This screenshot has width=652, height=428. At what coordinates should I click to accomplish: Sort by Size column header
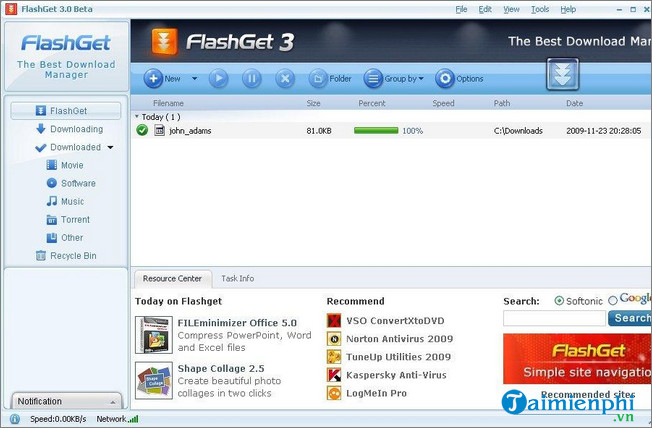pos(313,103)
